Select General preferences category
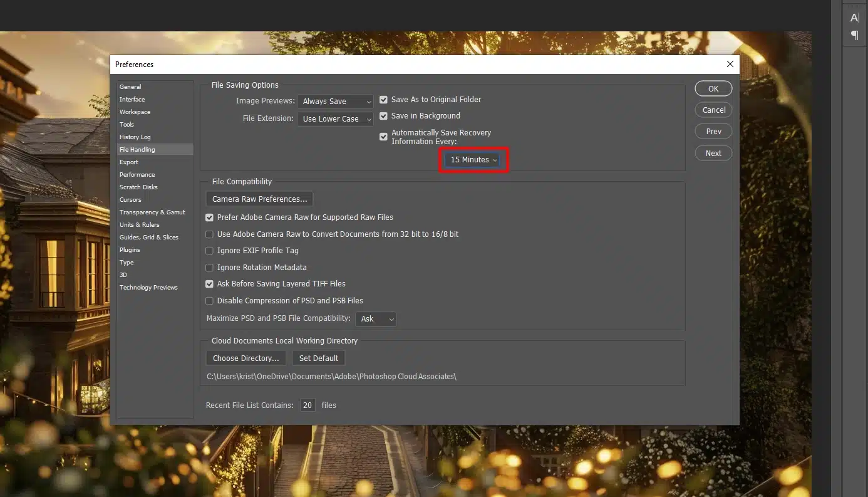 pyautogui.click(x=155, y=86)
